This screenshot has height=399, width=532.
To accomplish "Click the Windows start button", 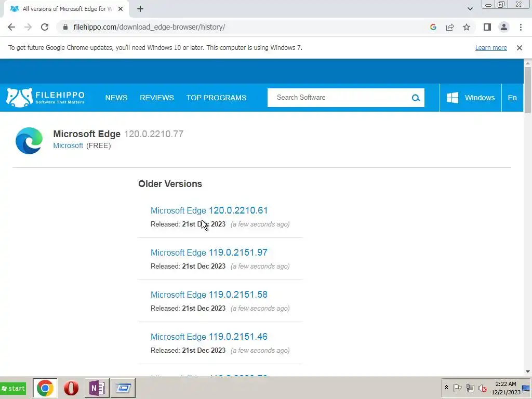I will click(13, 388).
